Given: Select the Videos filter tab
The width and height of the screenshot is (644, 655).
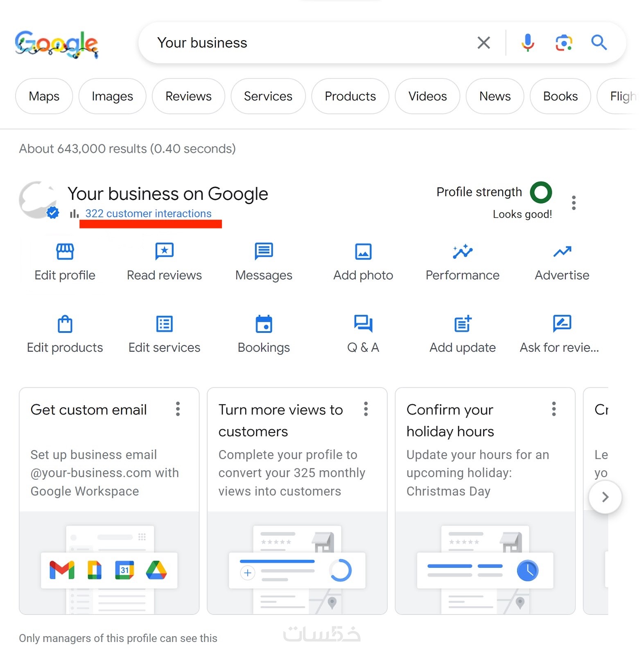Looking at the screenshot, I should pyautogui.click(x=427, y=96).
